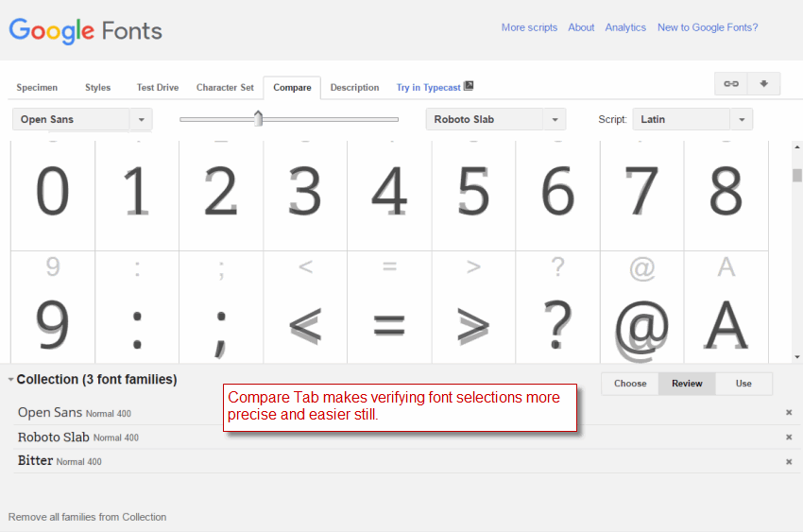
Task: Click scroll down arrow of glyph grid
Action: click(x=796, y=357)
